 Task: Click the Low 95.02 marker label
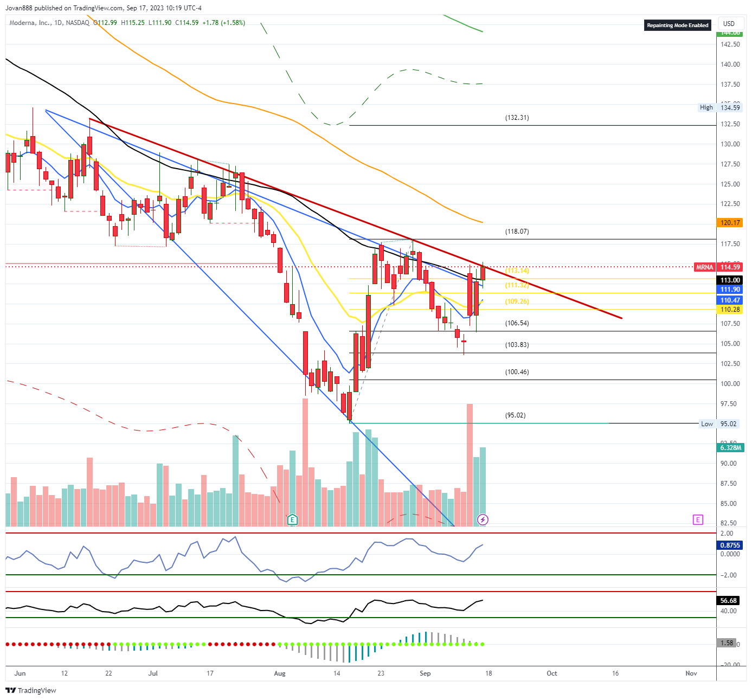pos(720,423)
